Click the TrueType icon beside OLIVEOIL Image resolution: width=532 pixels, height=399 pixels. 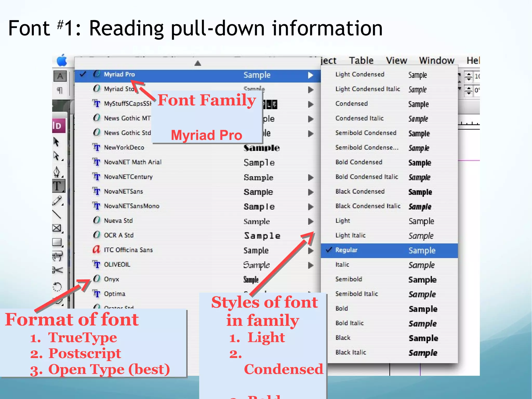[x=96, y=264]
